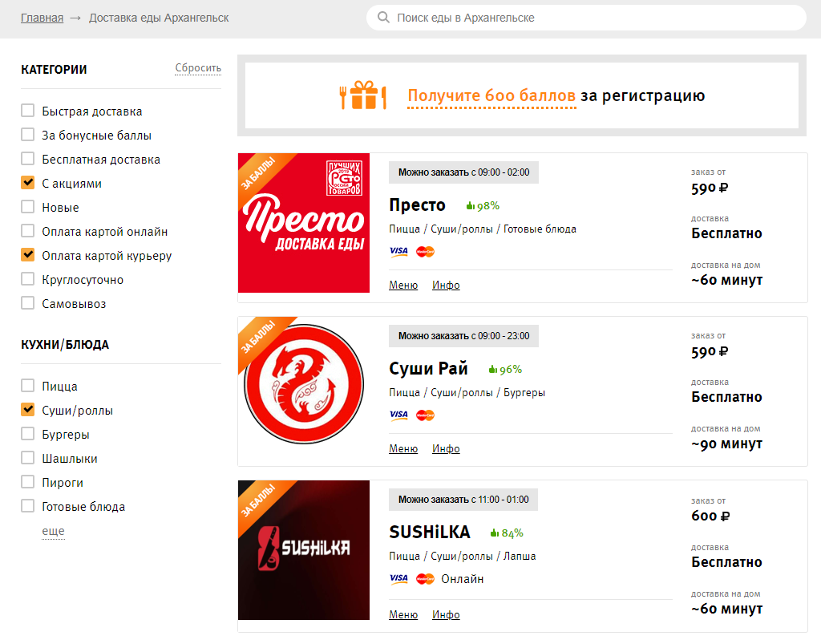Click Visa icon in Суши Рай card
Viewport: 821px width, 644px height.
tap(398, 415)
